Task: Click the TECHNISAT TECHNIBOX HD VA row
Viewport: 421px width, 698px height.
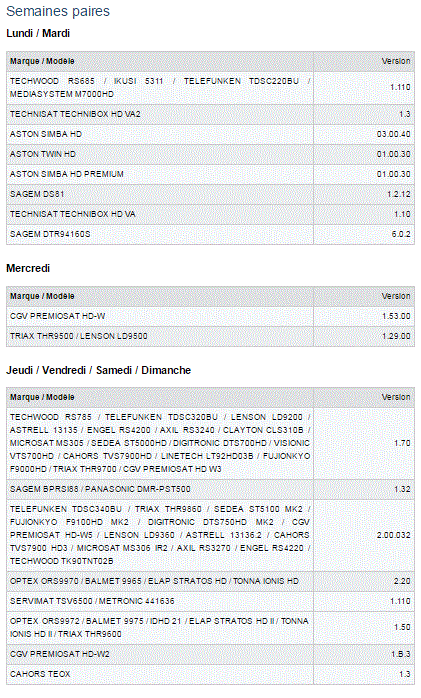Action: point(210,214)
